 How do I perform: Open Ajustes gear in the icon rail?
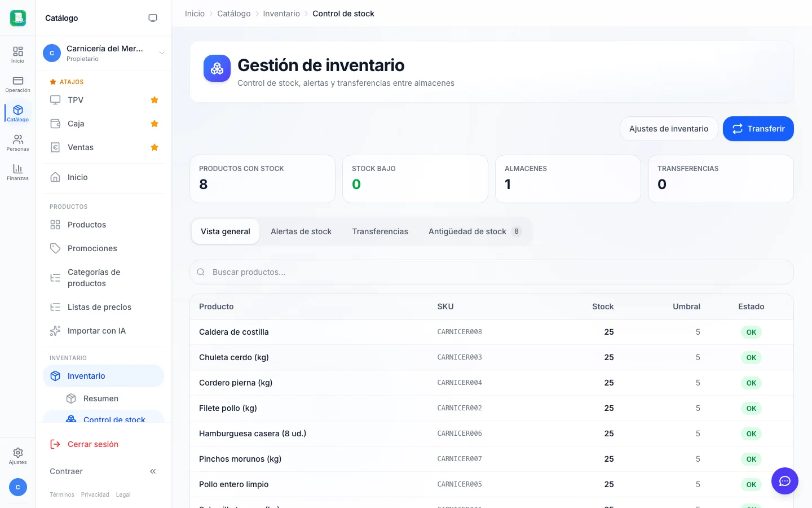pos(18,456)
